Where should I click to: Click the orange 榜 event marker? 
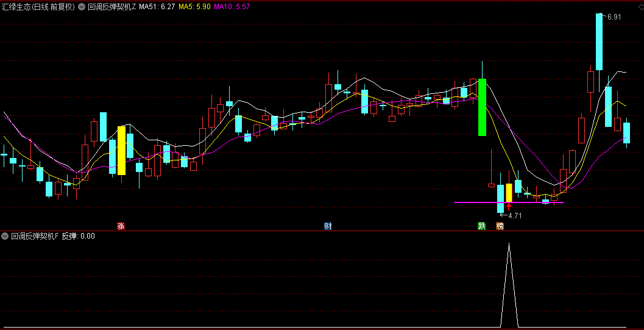500,226
